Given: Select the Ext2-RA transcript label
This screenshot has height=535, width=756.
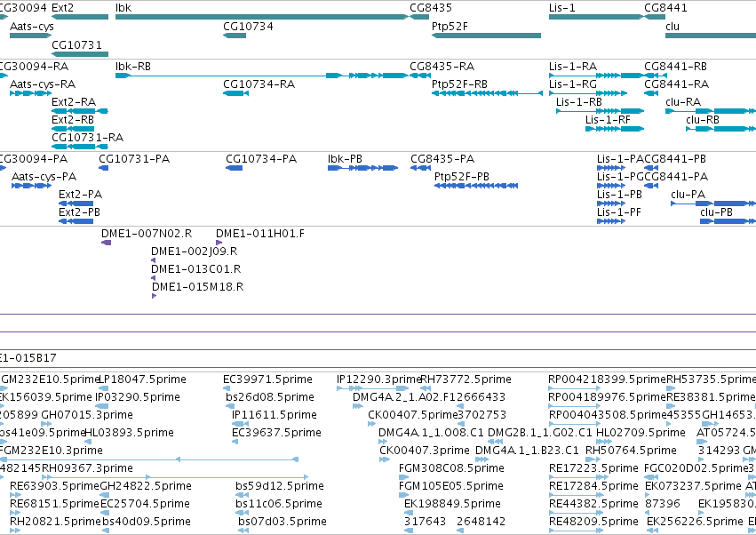Looking at the screenshot, I should pos(74,102).
